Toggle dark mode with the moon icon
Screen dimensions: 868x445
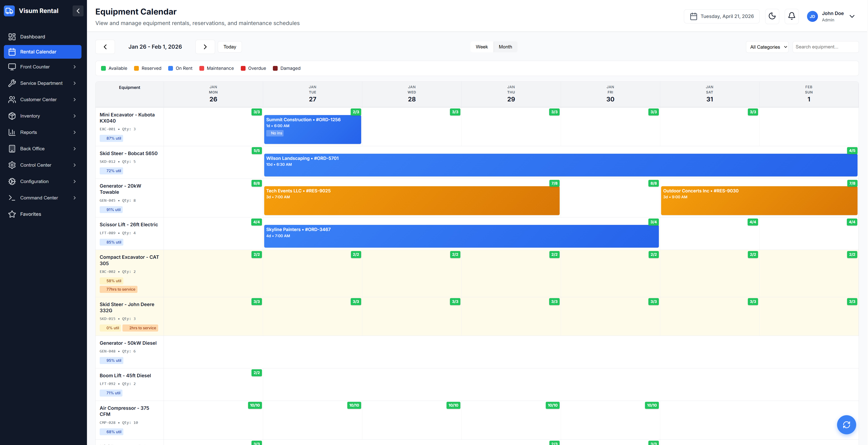pos(772,16)
